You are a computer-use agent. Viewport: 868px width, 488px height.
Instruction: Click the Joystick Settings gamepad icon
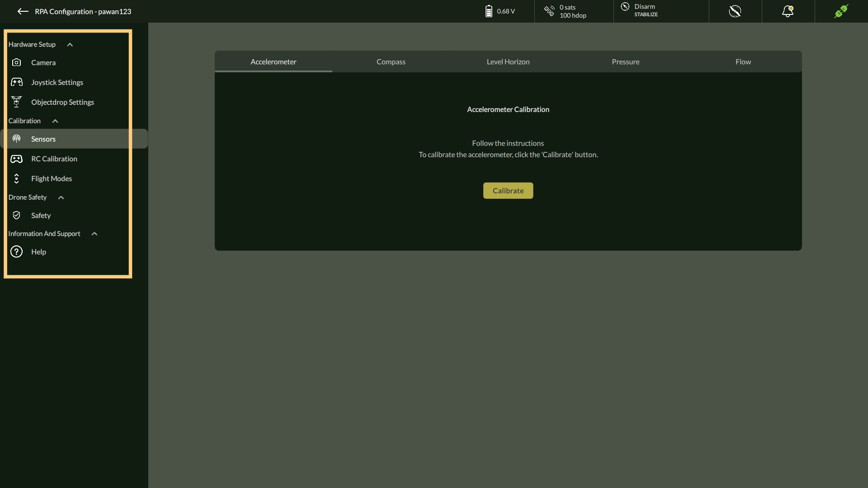click(x=17, y=82)
